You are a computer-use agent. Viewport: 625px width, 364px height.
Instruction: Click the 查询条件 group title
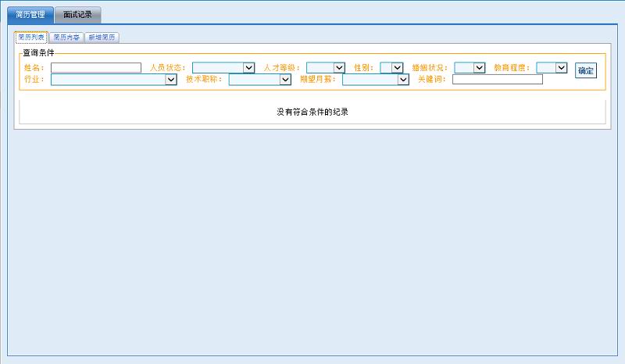[38, 52]
